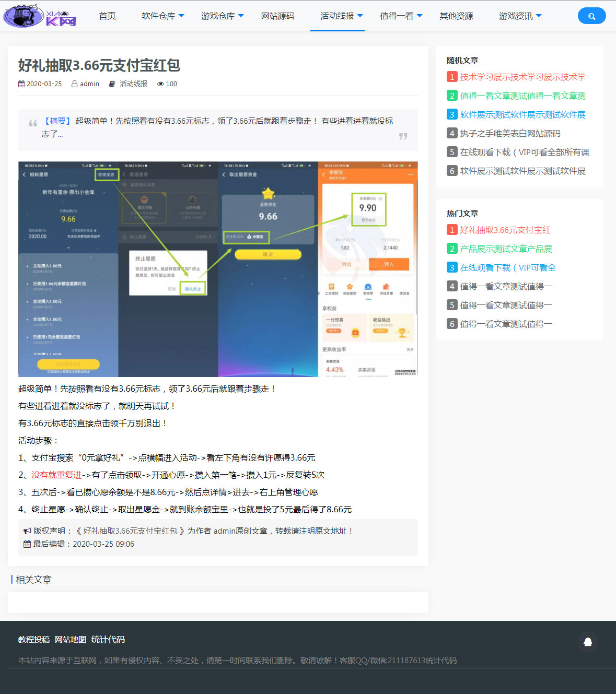Open random article 3 软件展示测试软件展示测试软件展

pos(522,114)
